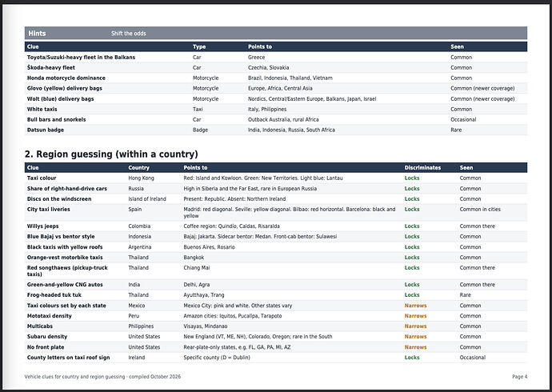Select the 'Willys jeeps' clue
Screen dimensions: 552x392
coord(43,226)
